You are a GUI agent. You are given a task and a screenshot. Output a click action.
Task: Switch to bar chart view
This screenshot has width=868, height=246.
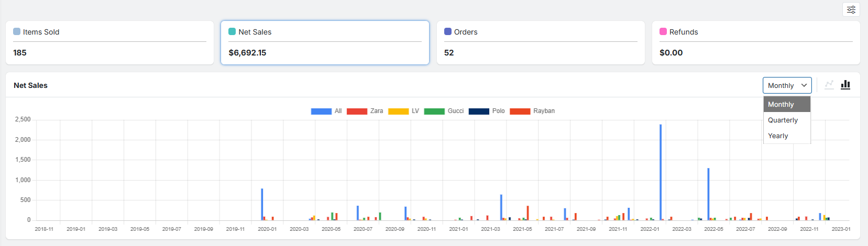845,85
